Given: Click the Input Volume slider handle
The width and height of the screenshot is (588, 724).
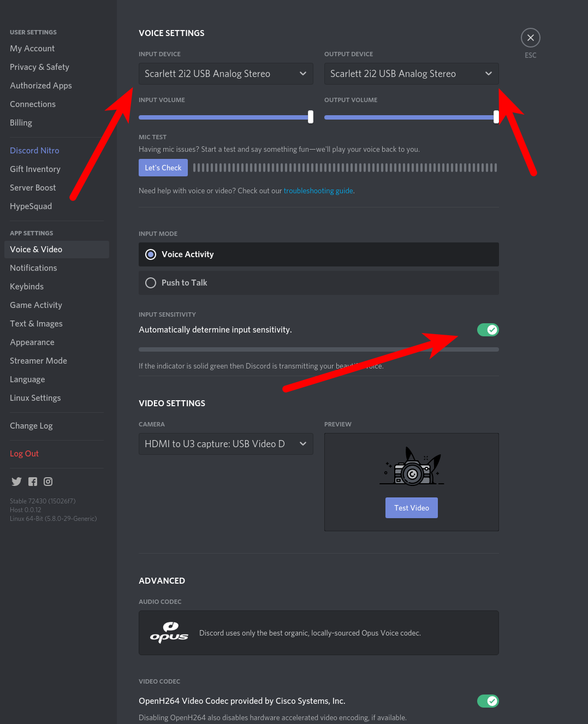Looking at the screenshot, I should (311, 117).
